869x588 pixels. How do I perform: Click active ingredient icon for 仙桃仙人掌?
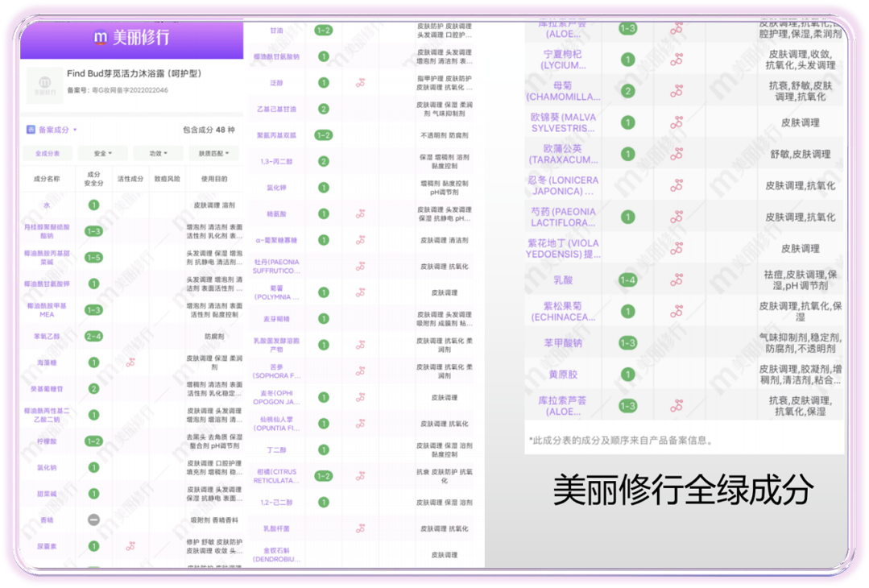360,424
